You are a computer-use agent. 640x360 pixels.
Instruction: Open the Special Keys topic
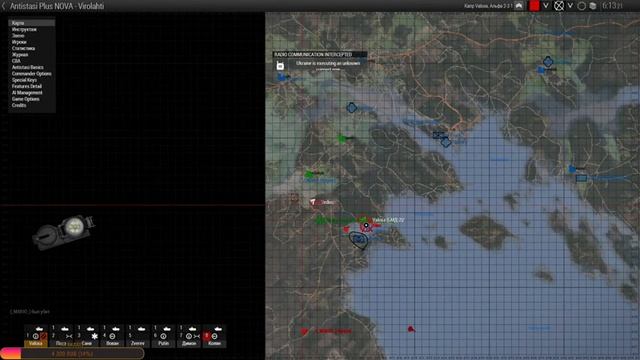pyautogui.click(x=24, y=80)
